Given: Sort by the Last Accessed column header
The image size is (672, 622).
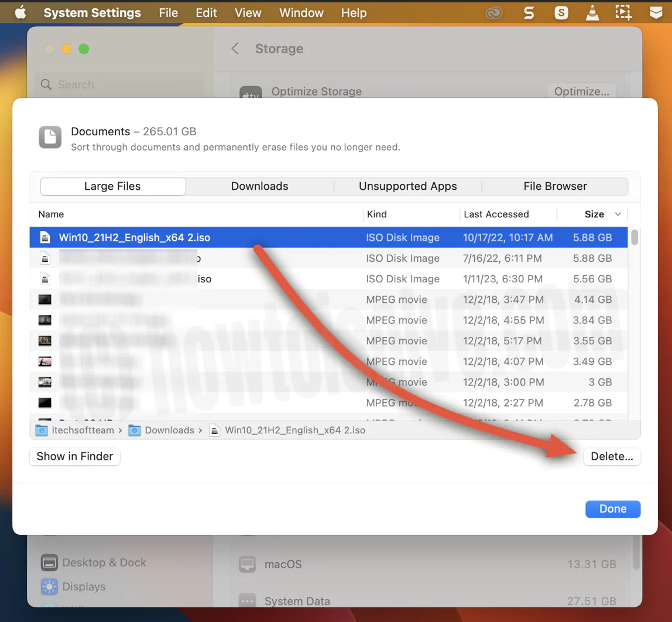Looking at the screenshot, I should click(x=496, y=214).
